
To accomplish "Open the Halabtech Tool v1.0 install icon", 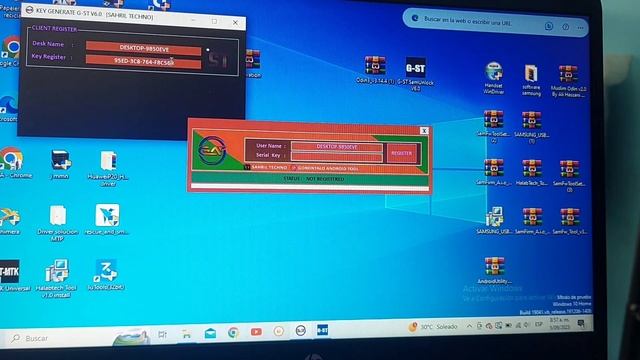I will pos(56,278).
